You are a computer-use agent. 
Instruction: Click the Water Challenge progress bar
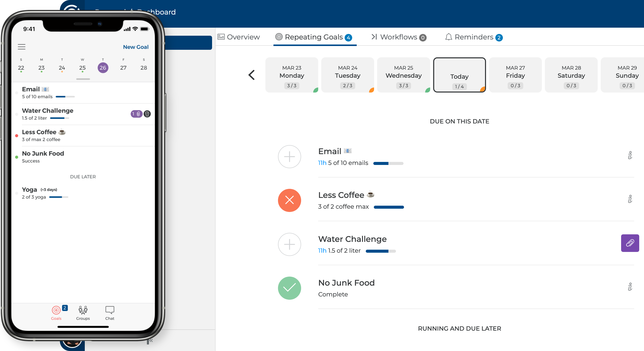pos(381,251)
